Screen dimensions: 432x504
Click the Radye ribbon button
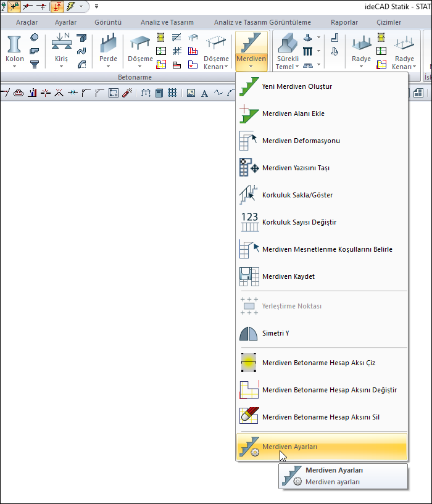[x=361, y=51]
